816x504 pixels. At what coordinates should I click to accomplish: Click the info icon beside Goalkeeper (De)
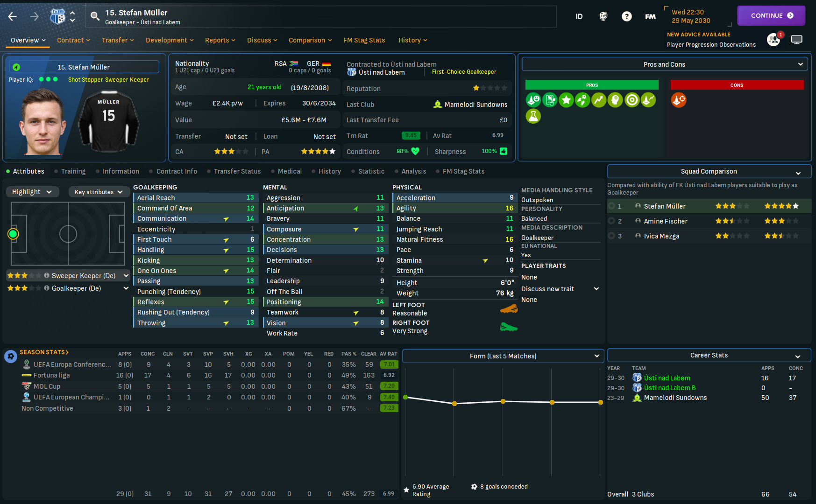point(47,288)
